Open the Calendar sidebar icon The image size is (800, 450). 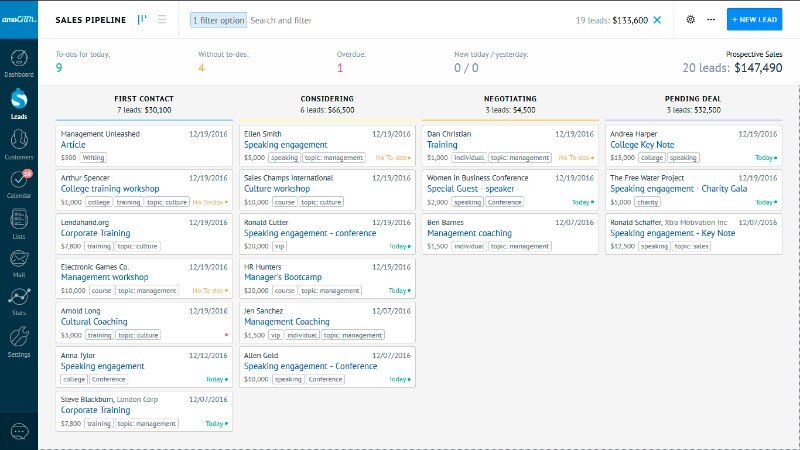click(18, 182)
